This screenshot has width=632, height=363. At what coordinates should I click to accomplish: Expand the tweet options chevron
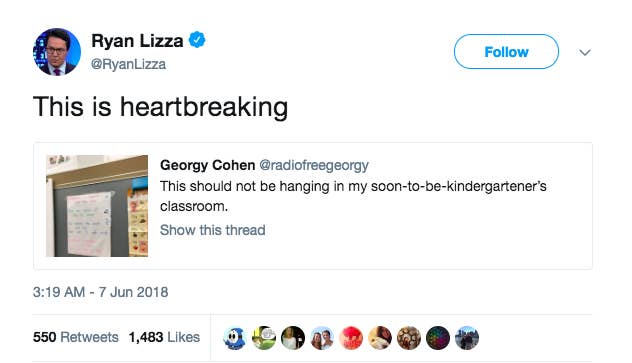coord(585,52)
